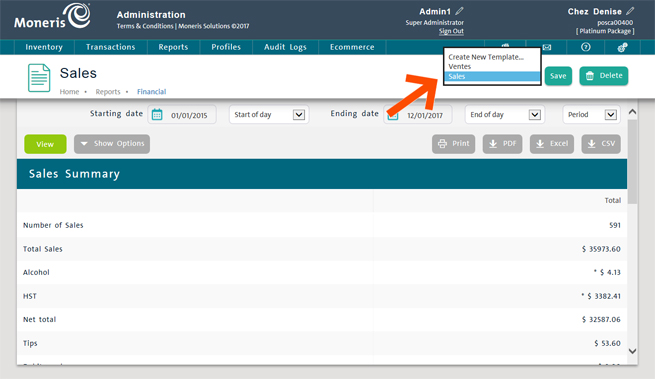Click the Moneris logo
The image size is (655, 379).
point(52,17)
